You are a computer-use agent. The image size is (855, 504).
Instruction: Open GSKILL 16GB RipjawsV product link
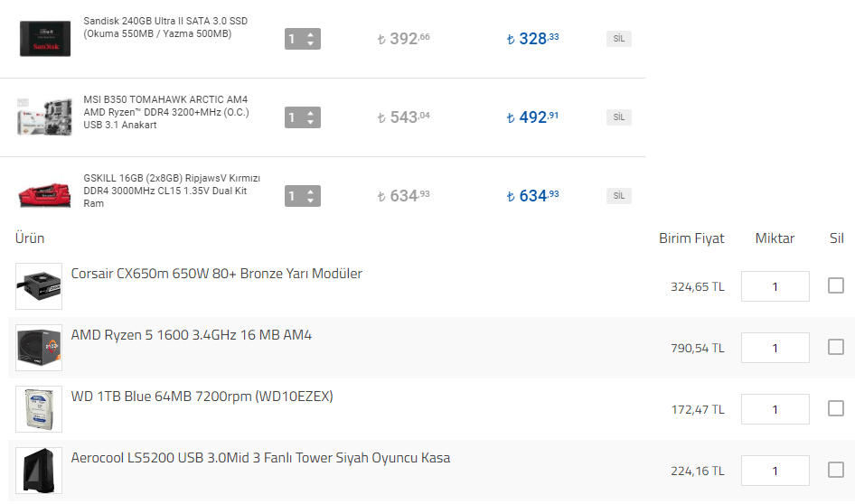(x=172, y=191)
